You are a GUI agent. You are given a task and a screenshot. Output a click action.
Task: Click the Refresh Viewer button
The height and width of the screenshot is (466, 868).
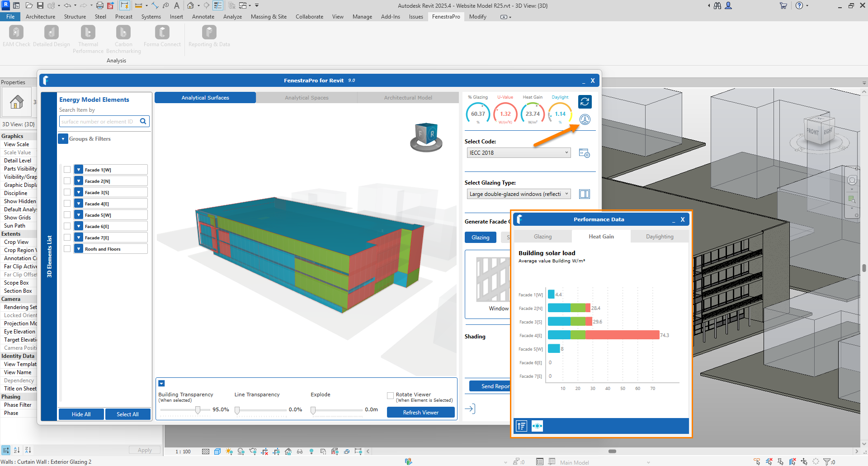pyautogui.click(x=420, y=413)
